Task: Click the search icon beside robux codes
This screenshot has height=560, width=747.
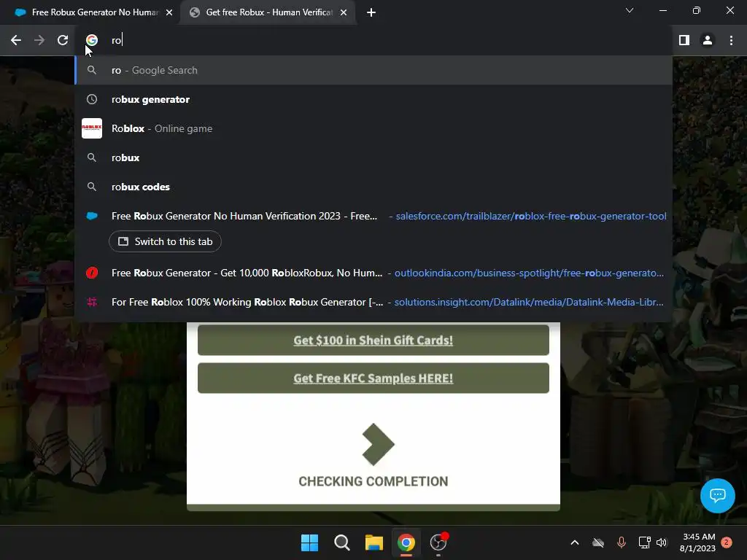Action: click(92, 187)
